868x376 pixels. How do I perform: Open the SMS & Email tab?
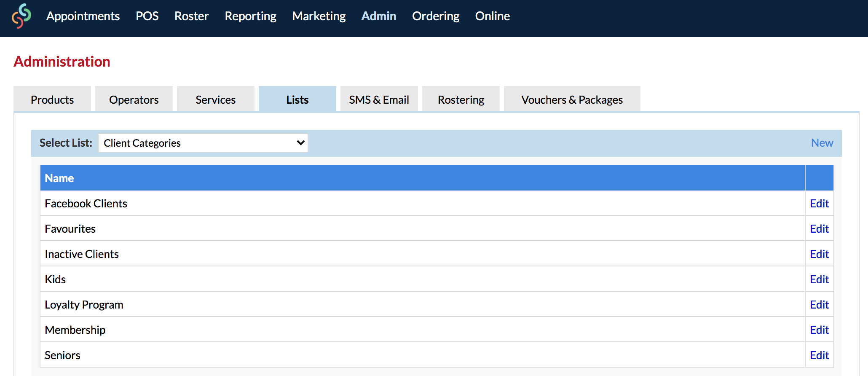tap(379, 99)
